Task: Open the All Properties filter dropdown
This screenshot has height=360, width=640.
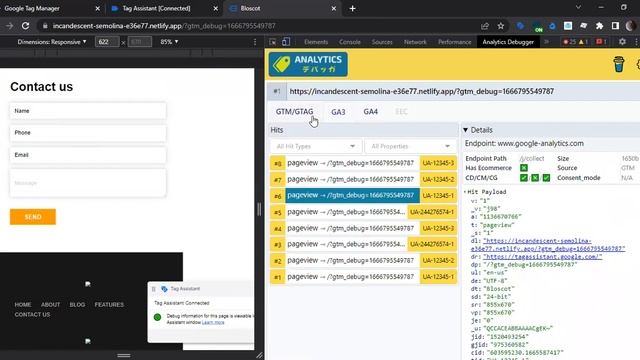Action: (x=410, y=146)
